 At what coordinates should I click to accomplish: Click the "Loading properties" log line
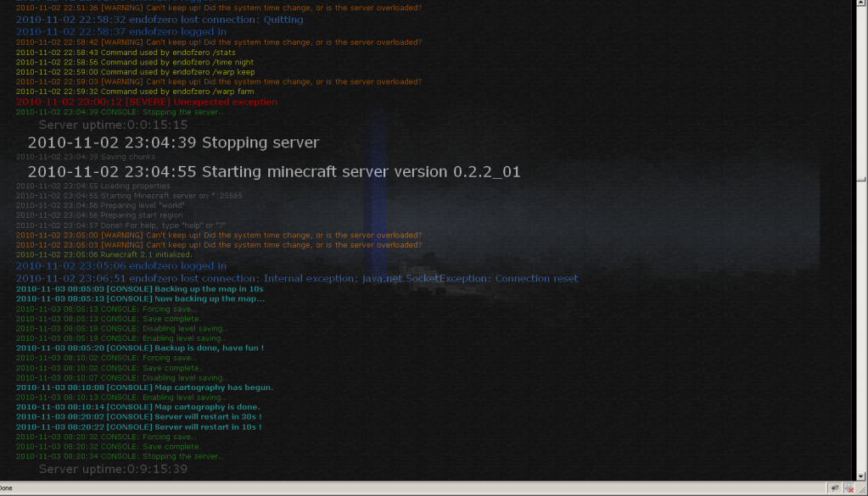(x=93, y=186)
